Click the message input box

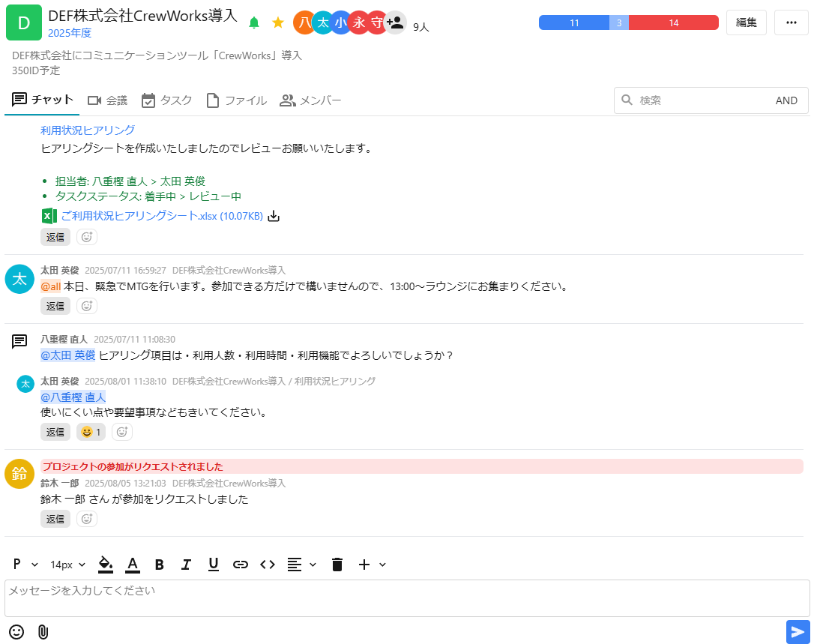pyautogui.click(x=407, y=598)
